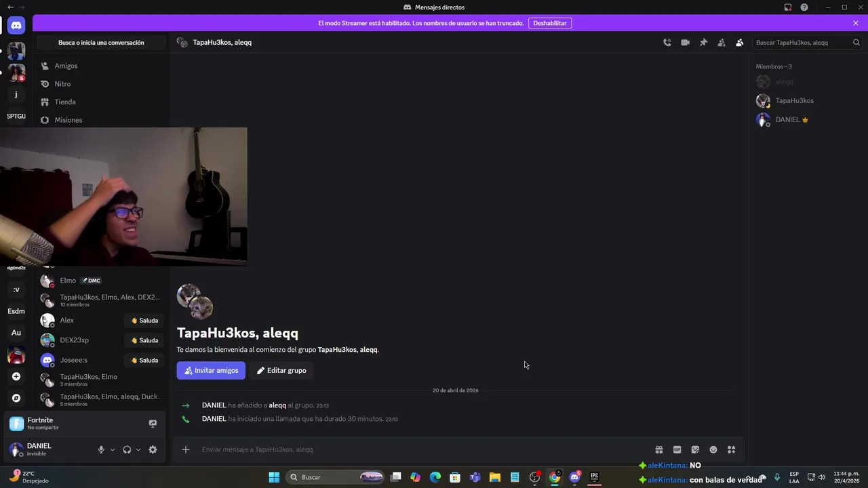The height and width of the screenshot is (488, 868).
Task: Open the 3-member group TapaHu3kos, Elmo
Action: pyautogui.click(x=101, y=380)
